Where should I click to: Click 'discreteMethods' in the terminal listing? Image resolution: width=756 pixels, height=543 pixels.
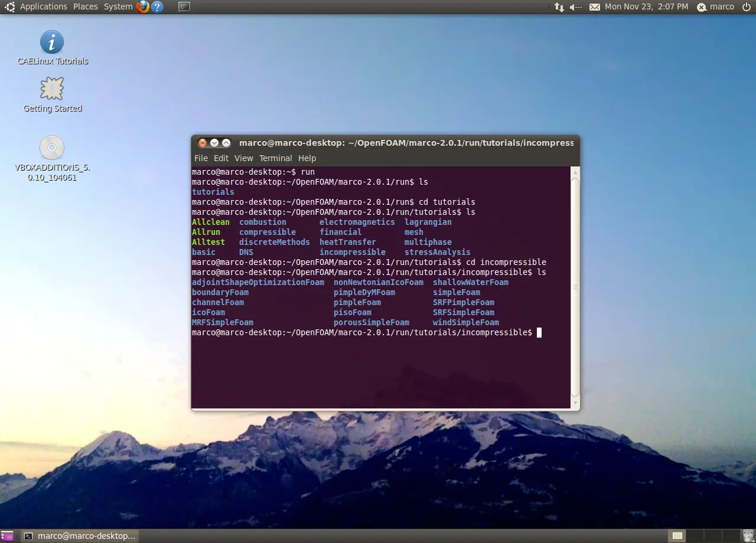[x=275, y=243]
